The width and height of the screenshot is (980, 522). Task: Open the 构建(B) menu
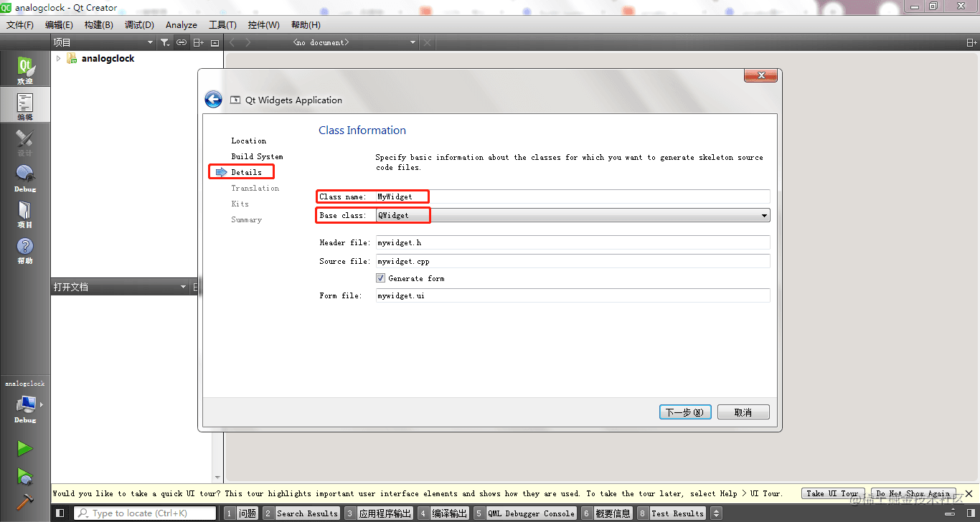coord(98,24)
